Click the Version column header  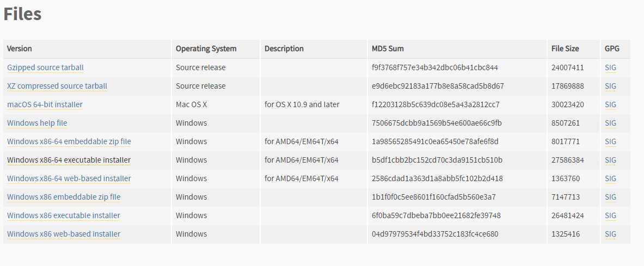(19, 48)
